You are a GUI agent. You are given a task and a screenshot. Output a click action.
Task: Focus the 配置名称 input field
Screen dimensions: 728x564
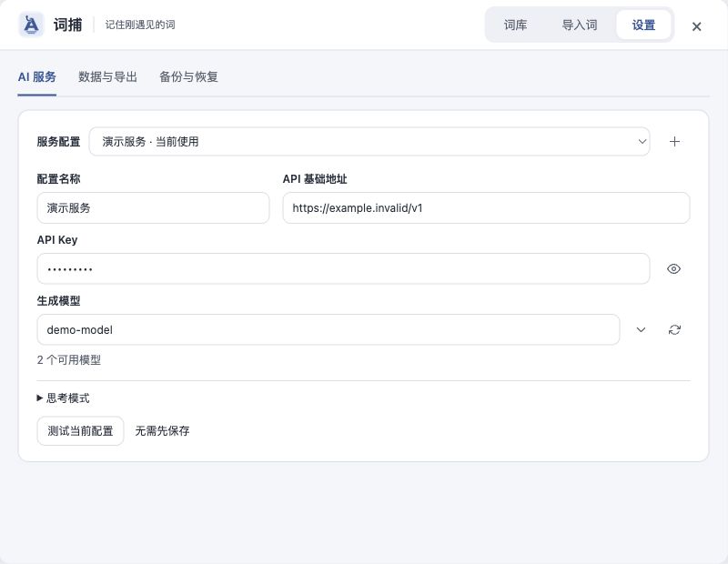pyautogui.click(x=153, y=208)
